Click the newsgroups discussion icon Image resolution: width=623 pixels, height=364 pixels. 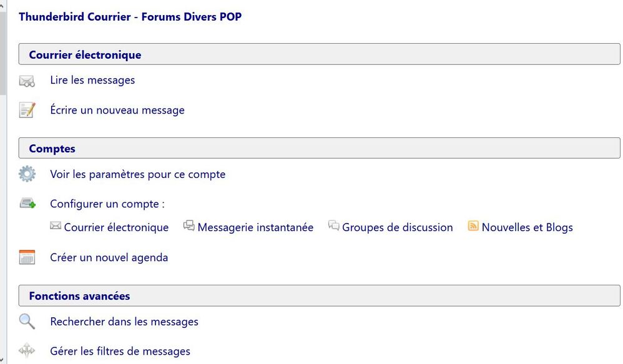pos(334,226)
